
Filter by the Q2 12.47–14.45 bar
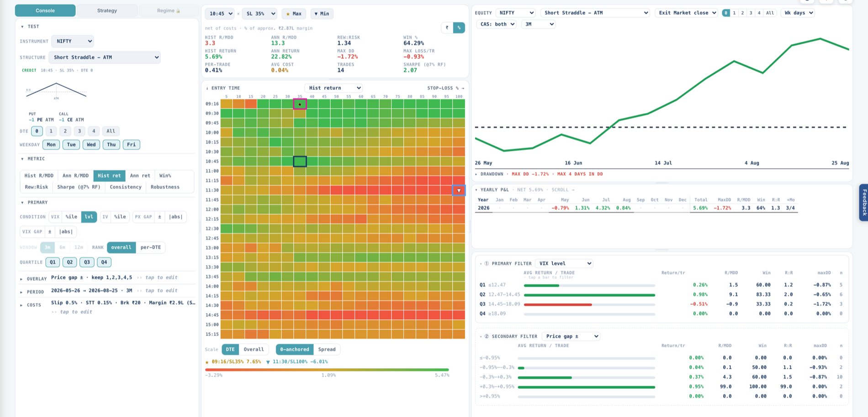589,295
